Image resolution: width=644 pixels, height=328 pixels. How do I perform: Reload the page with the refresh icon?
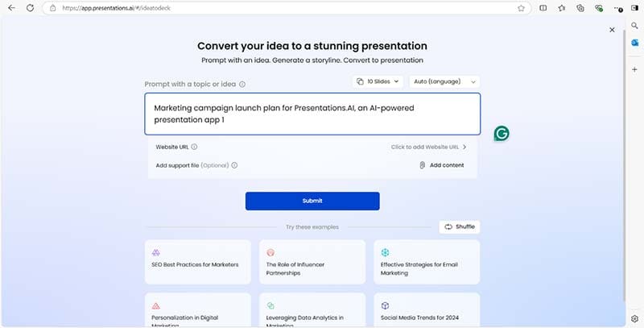point(30,8)
